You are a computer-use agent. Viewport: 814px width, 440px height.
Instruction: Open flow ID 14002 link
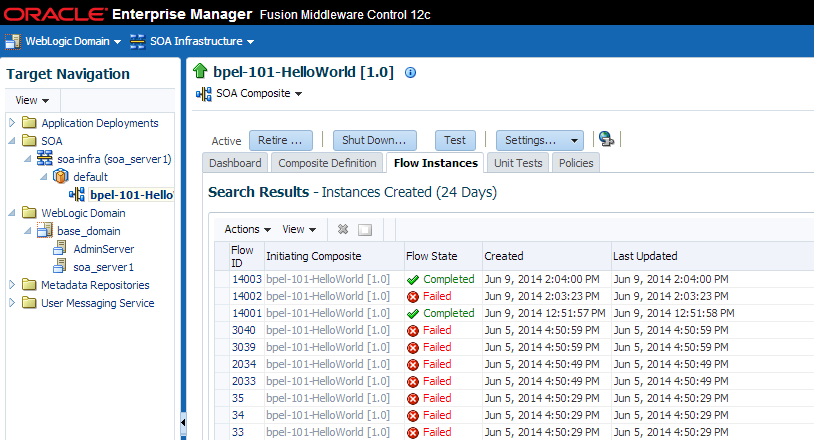click(x=247, y=296)
